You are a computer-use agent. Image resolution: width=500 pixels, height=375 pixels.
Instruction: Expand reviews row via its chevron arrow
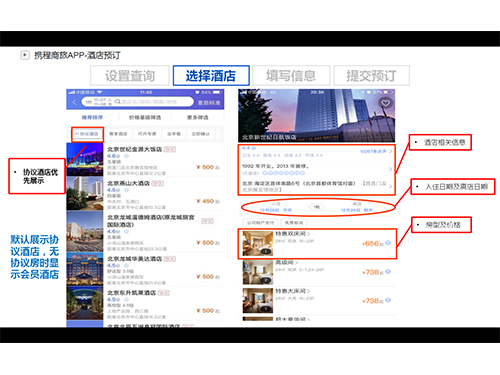[x=390, y=151]
